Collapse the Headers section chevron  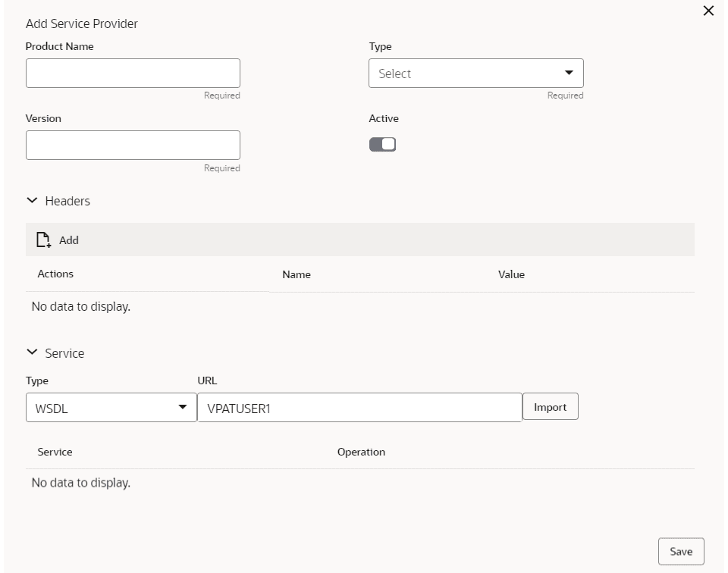pyautogui.click(x=32, y=201)
